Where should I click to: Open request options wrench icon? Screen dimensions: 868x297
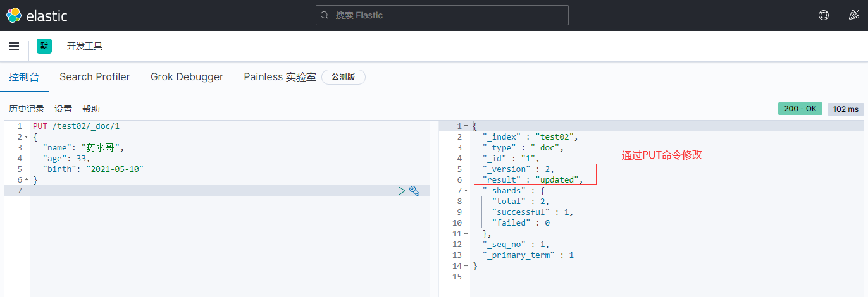pyautogui.click(x=414, y=190)
